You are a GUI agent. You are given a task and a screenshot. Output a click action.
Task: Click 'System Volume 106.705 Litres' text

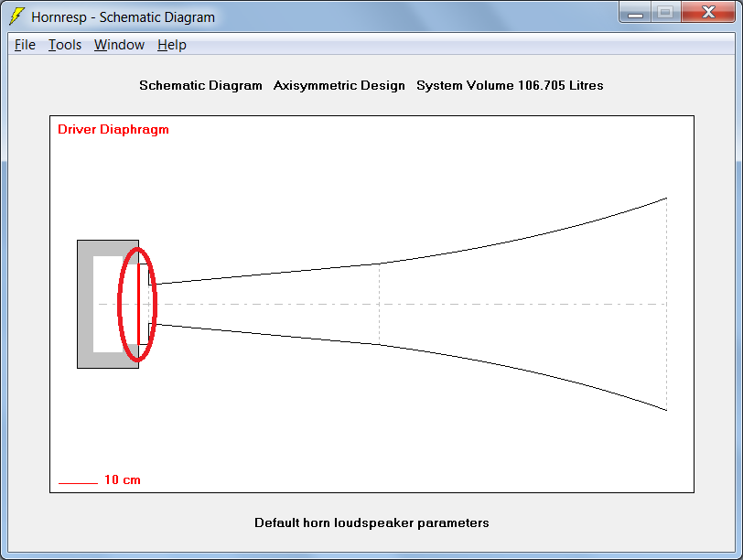(510, 85)
